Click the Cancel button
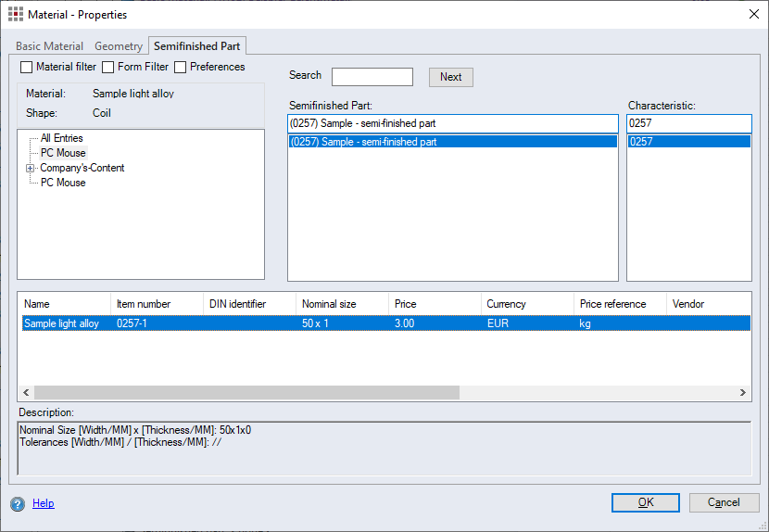The height and width of the screenshot is (532, 769). (x=724, y=502)
